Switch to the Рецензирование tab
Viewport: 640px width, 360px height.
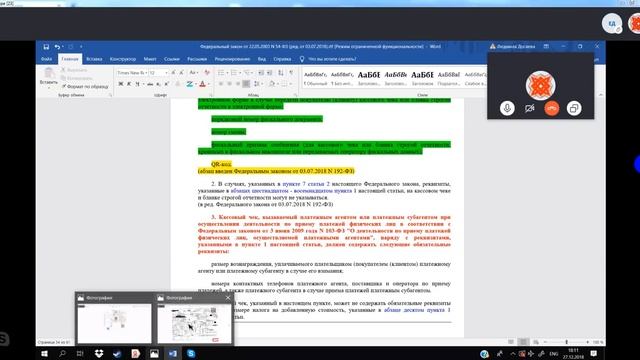232,59
